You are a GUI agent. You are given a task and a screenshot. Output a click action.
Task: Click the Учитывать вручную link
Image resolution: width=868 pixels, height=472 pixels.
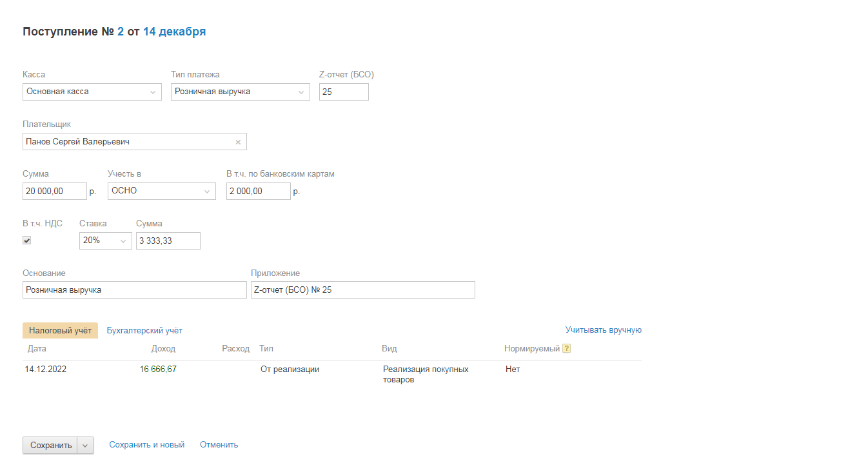coord(603,330)
